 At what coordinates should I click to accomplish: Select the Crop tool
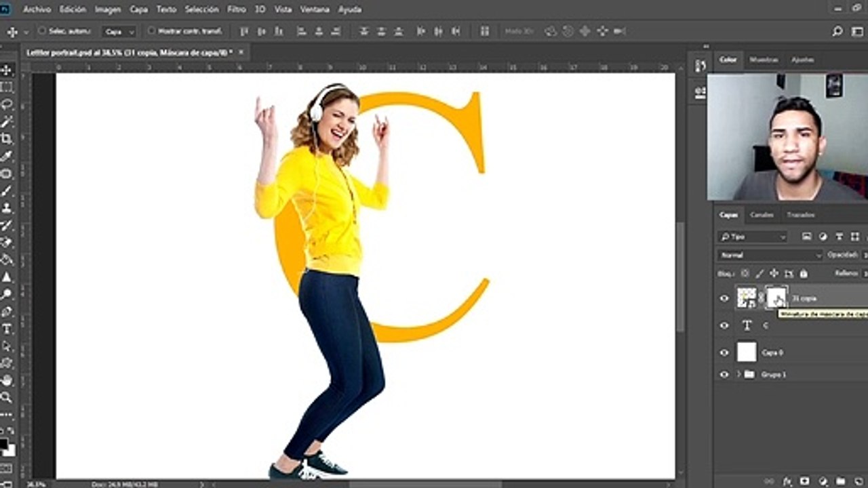pyautogui.click(x=7, y=139)
